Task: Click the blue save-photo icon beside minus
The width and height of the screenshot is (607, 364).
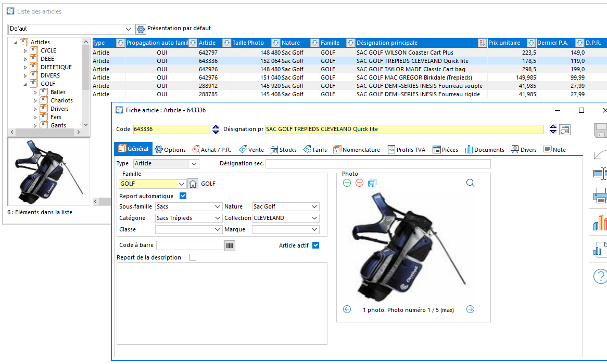Action: 372,183
